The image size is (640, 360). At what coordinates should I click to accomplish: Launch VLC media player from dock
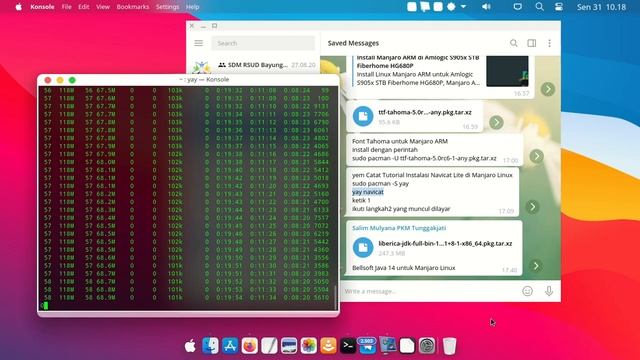(328, 346)
